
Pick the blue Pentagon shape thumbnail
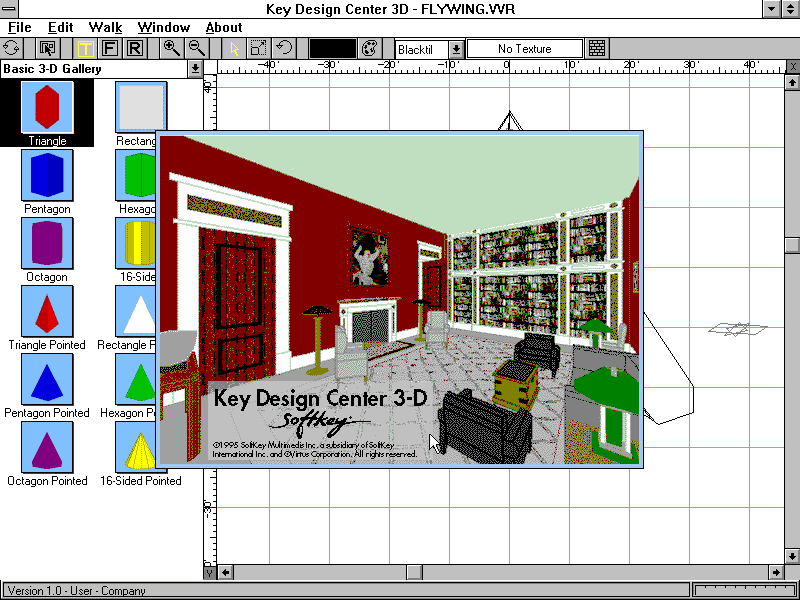click(x=47, y=175)
